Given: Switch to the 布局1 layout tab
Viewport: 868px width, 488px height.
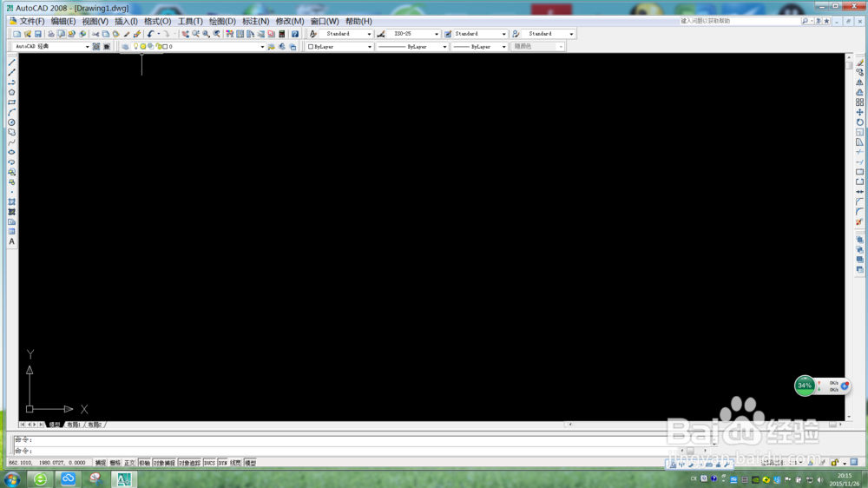Looking at the screenshot, I should pos(74,425).
